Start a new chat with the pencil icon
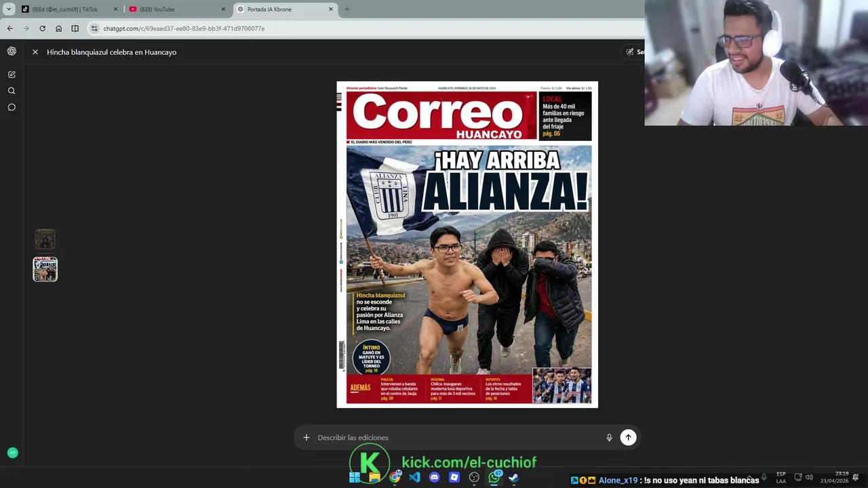868x488 pixels. pyautogui.click(x=12, y=75)
